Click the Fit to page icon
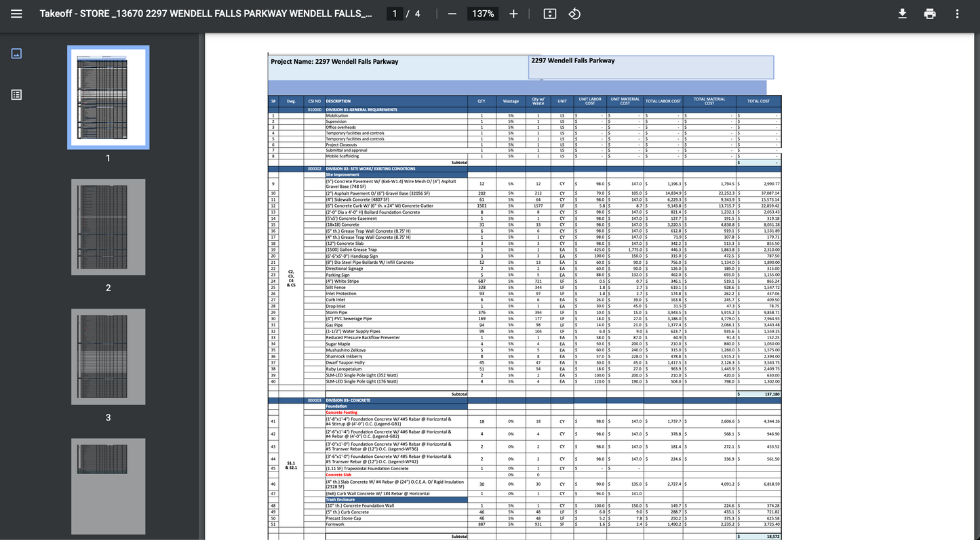The width and height of the screenshot is (980, 540). [x=550, y=14]
